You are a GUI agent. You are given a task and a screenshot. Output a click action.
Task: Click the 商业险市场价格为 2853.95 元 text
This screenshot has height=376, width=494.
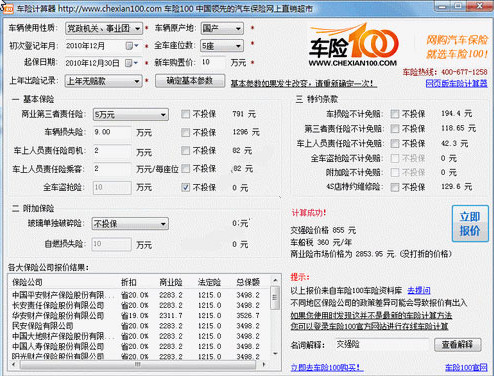coord(343,254)
